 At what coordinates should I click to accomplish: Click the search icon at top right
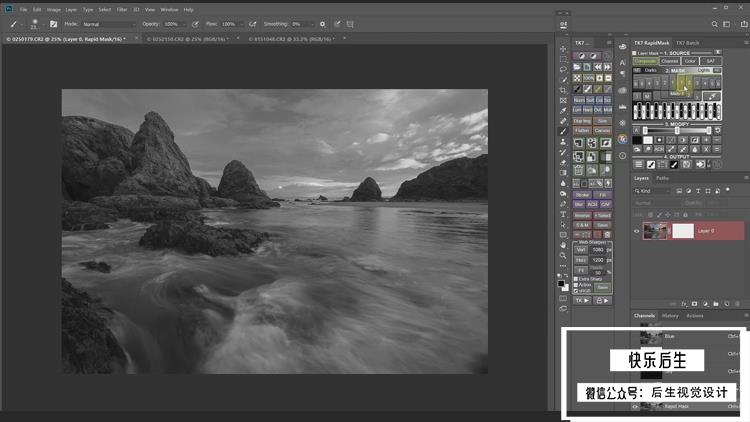pos(714,24)
